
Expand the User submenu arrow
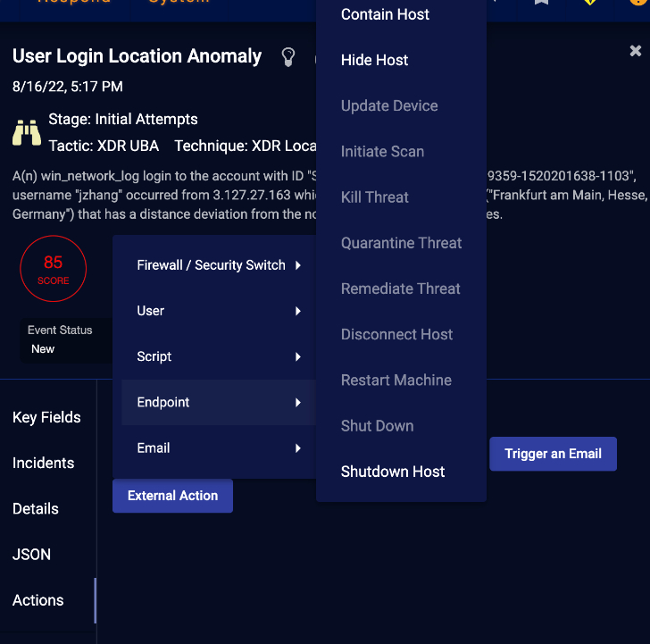tap(297, 311)
